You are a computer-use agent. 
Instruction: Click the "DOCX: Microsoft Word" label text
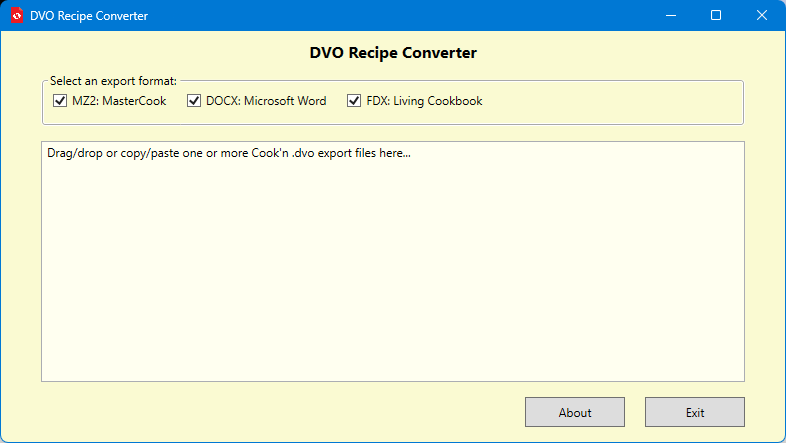(x=265, y=101)
